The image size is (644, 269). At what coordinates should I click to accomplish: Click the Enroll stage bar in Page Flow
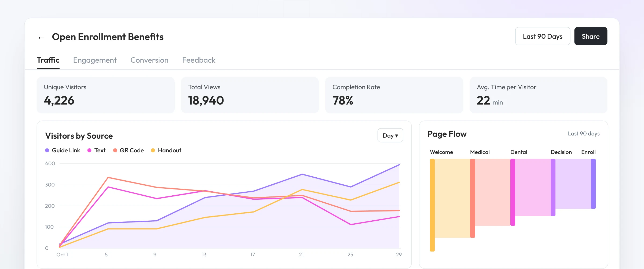pos(593,184)
